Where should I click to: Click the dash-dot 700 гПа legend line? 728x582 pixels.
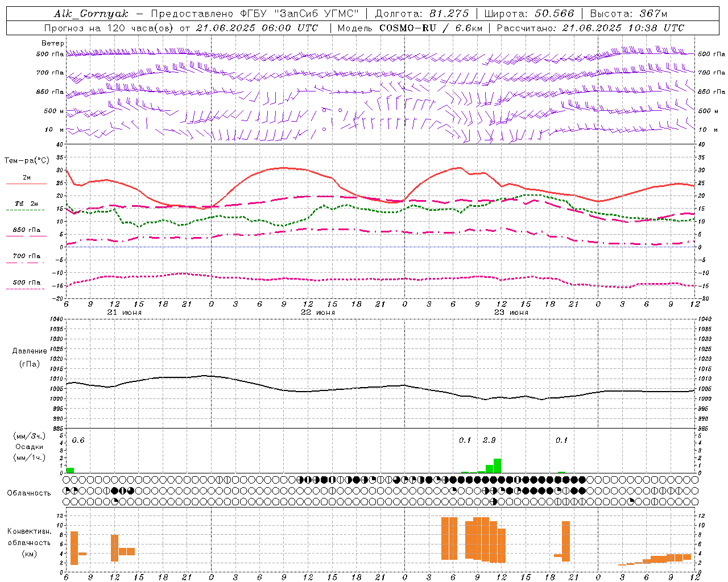click(26, 263)
